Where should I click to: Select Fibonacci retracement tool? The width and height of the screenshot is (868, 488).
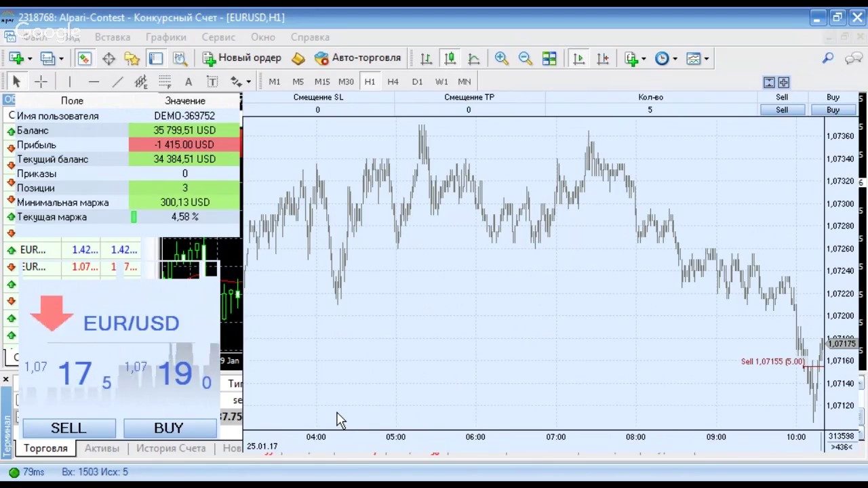pyautogui.click(x=165, y=81)
